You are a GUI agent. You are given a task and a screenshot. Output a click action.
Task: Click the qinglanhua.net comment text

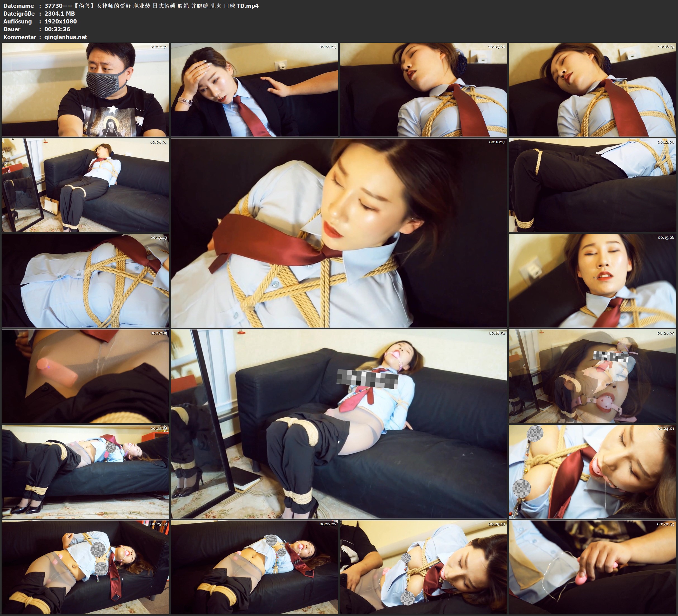66,37
